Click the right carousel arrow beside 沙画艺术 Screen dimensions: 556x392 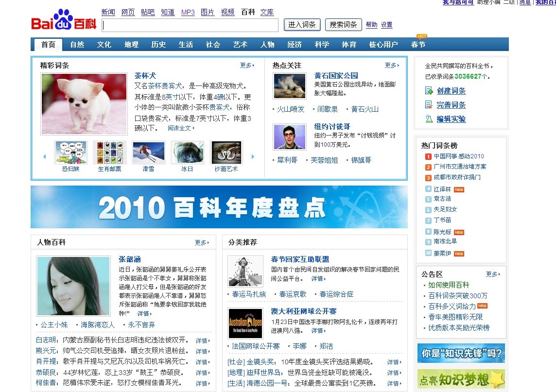tap(253, 156)
